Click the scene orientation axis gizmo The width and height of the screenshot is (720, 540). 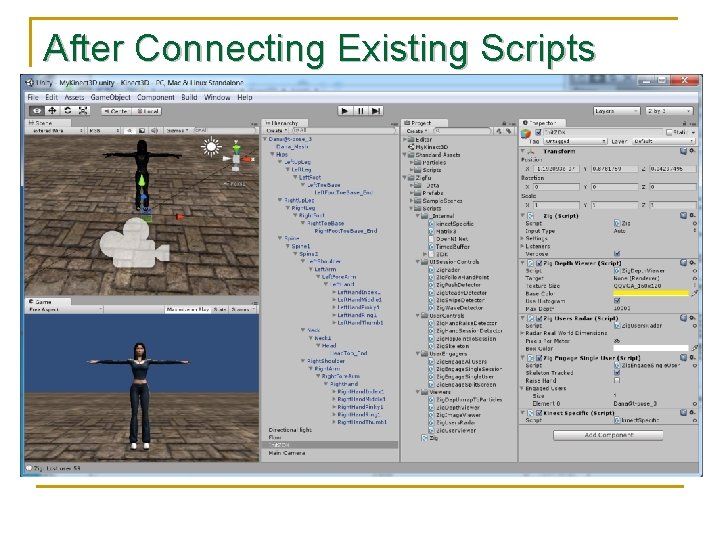pos(237,158)
